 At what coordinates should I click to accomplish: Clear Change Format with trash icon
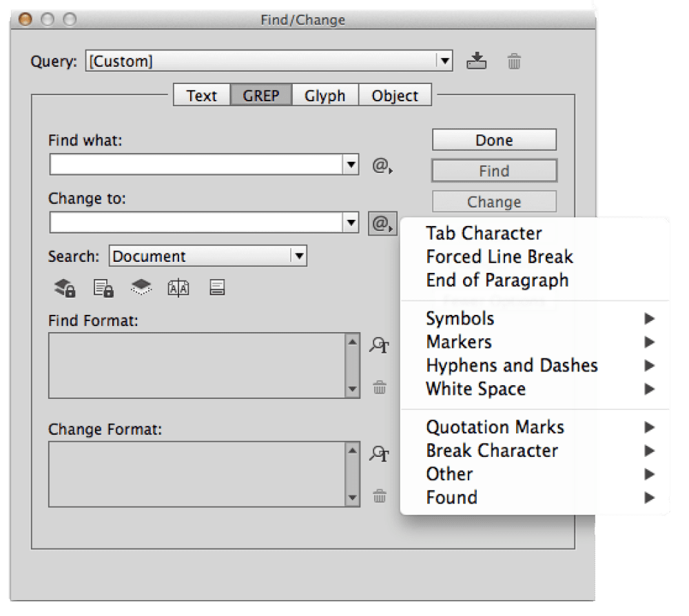379,495
